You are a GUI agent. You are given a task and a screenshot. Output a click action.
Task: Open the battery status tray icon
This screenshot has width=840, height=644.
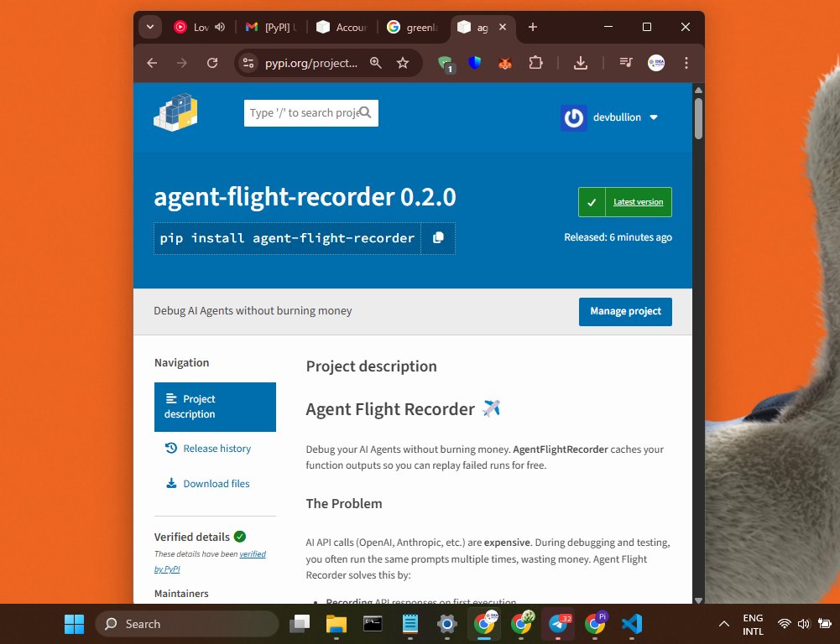824,624
